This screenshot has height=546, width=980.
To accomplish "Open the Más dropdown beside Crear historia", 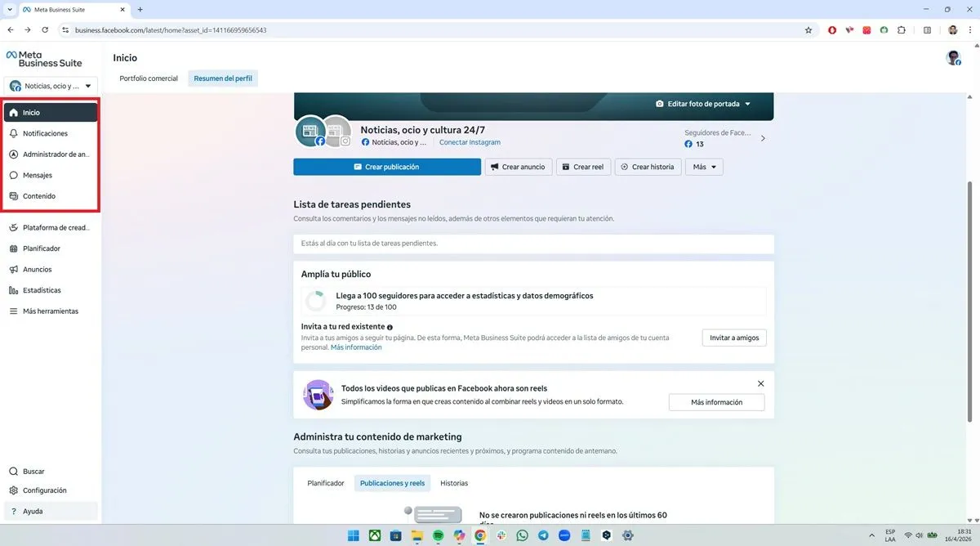I will click(x=703, y=166).
